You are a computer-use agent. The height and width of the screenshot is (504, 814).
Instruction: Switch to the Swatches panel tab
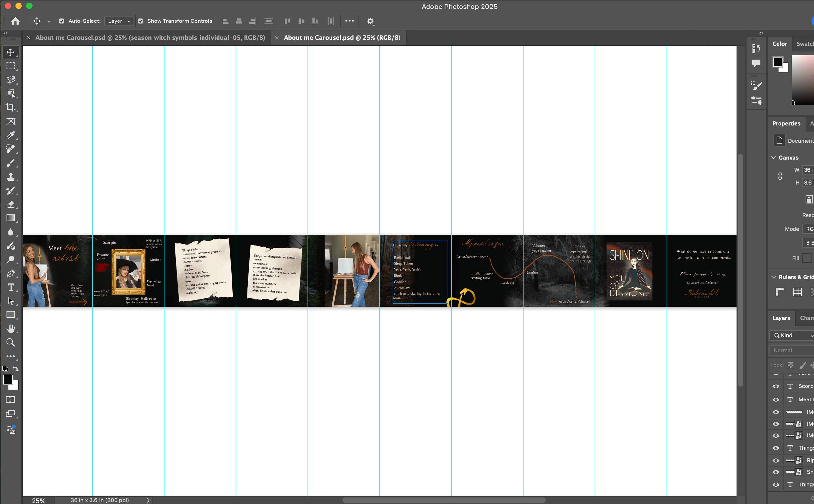click(805, 44)
